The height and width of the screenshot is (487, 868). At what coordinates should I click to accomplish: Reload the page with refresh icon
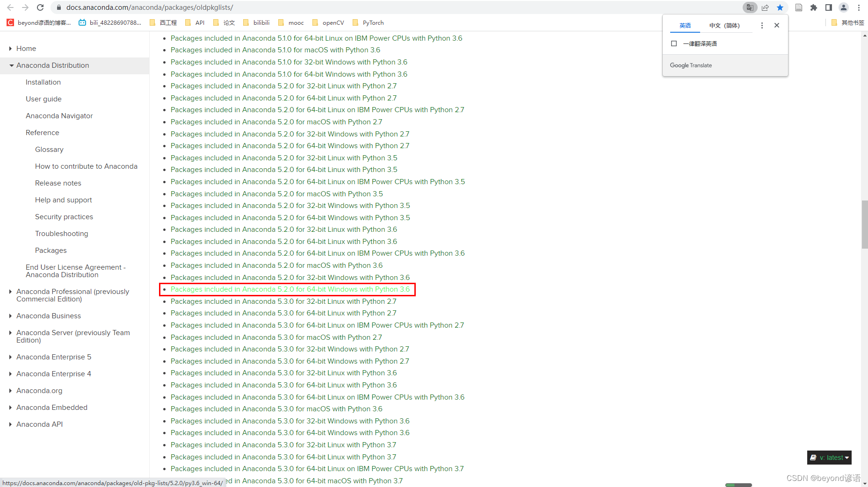(40, 7)
